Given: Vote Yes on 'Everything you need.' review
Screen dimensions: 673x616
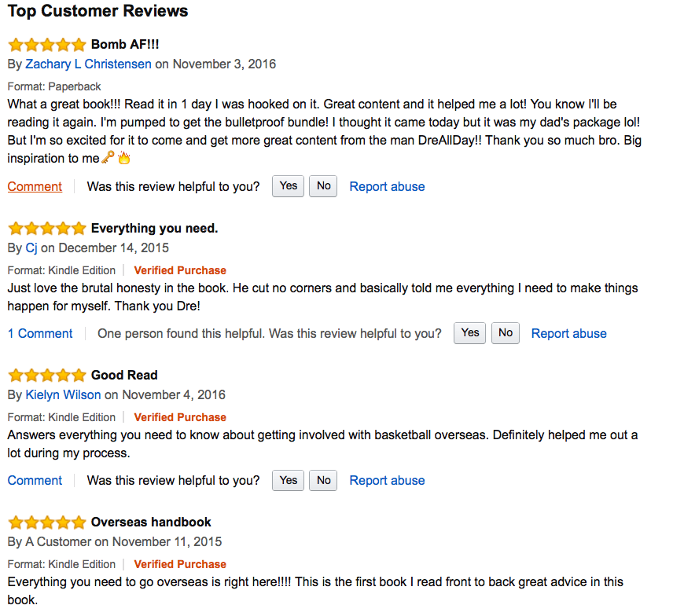Looking at the screenshot, I should point(470,333).
